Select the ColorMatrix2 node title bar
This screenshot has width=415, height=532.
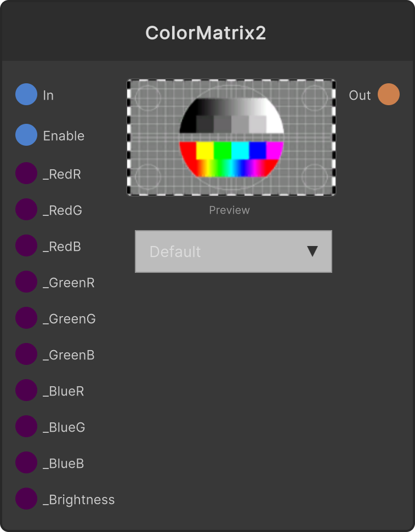click(207, 31)
